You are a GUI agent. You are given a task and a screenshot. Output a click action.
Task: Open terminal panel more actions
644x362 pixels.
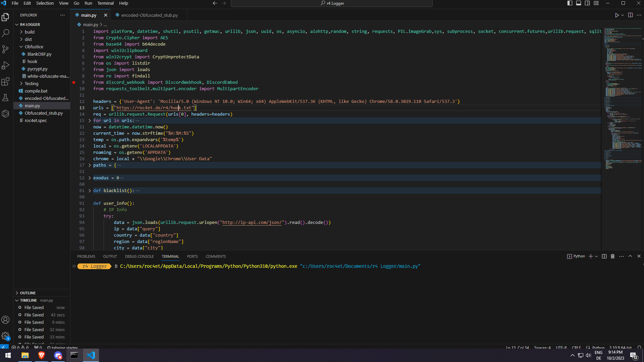[622, 256]
